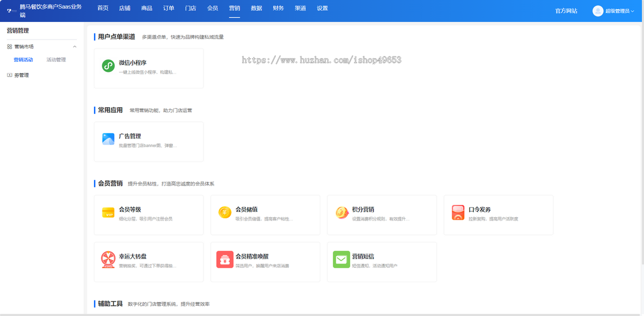Click the 营销市场 grid icon in sidebar
This screenshot has width=644, height=316.
click(10, 47)
